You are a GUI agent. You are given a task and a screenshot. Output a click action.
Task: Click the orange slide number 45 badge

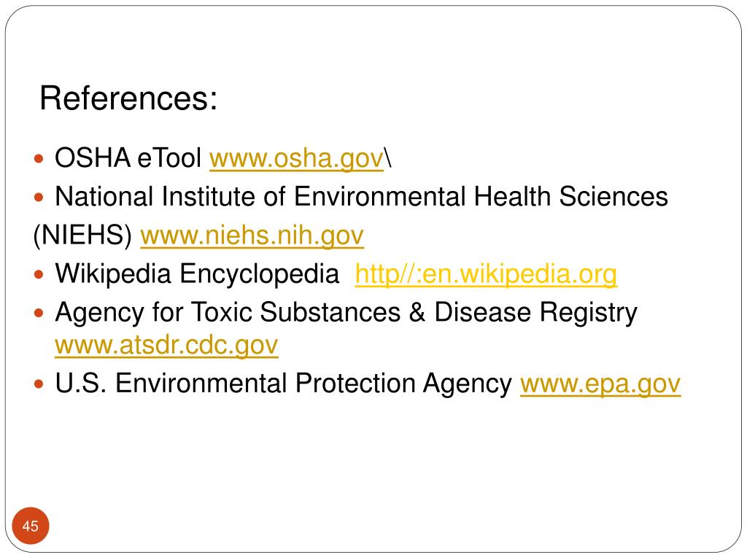pyautogui.click(x=31, y=526)
